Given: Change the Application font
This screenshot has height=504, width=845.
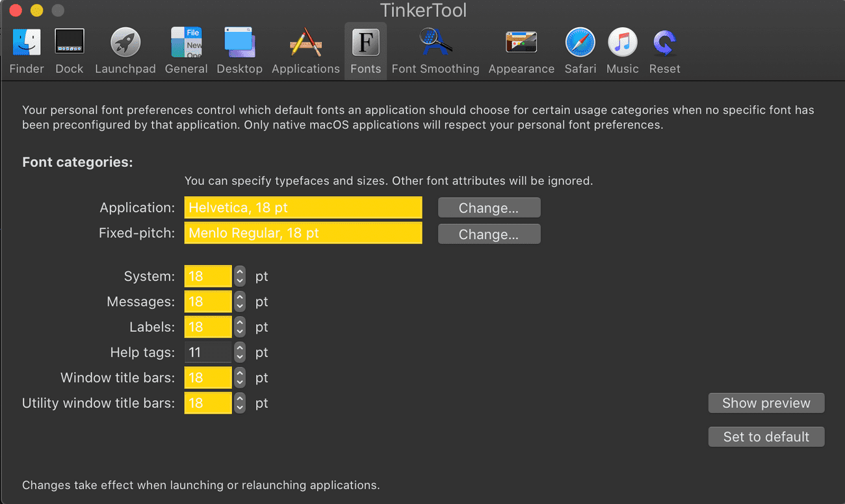Looking at the screenshot, I should 489,207.
